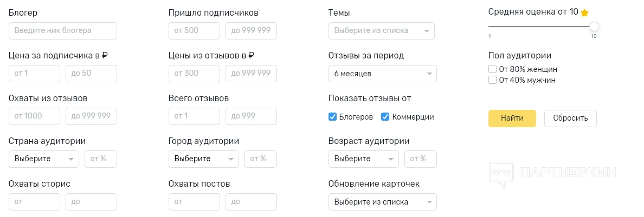Uncheck the Коммерции checkbox
Image resolution: width=644 pixels, height=217 pixels.
[385, 117]
